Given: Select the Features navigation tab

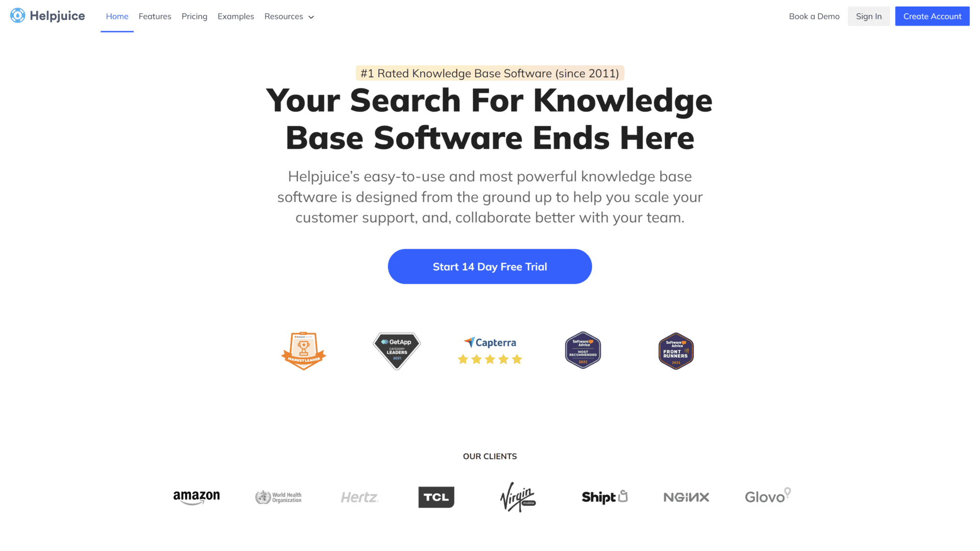Looking at the screenshot, I should [x=155, y=16].
